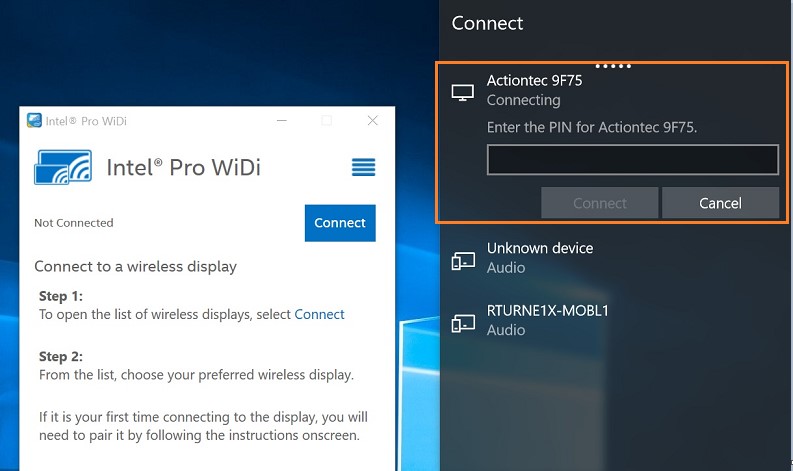Click the small app icon in WiDi title bar
Image resolution: width=793 pixels, height=471 pixels.
tap(34, 120)
